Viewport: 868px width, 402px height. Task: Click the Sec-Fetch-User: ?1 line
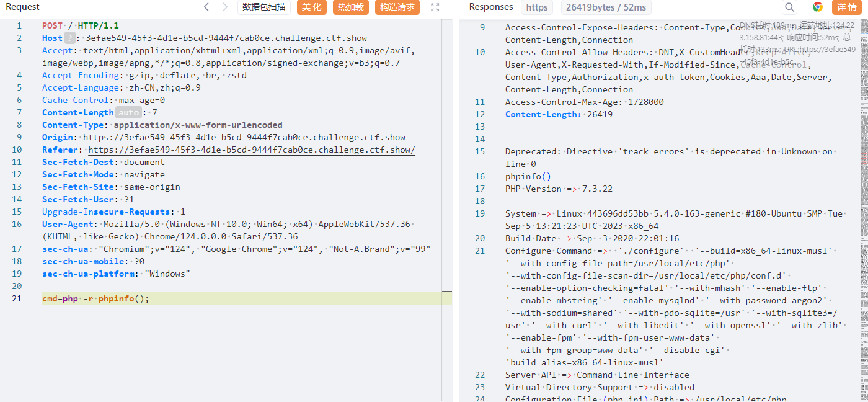(x=88, y=199)
